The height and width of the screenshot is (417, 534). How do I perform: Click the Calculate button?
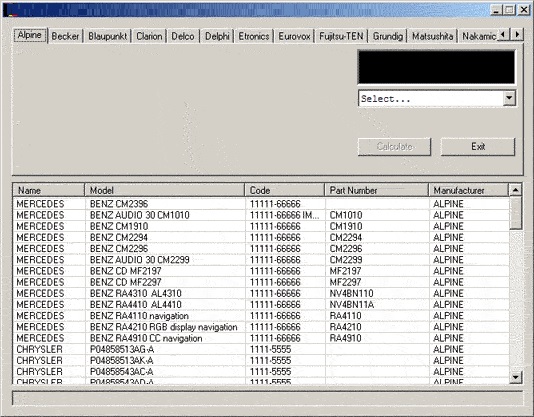click(x=394, y=147)
